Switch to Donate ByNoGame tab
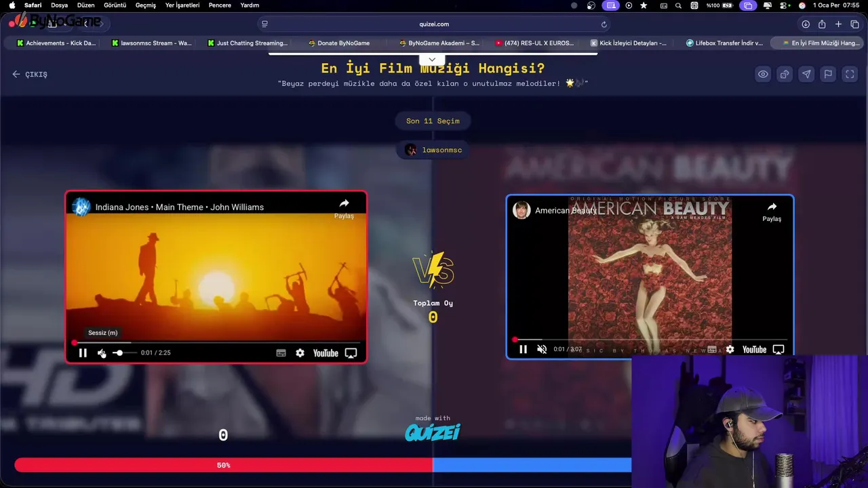 339,43
